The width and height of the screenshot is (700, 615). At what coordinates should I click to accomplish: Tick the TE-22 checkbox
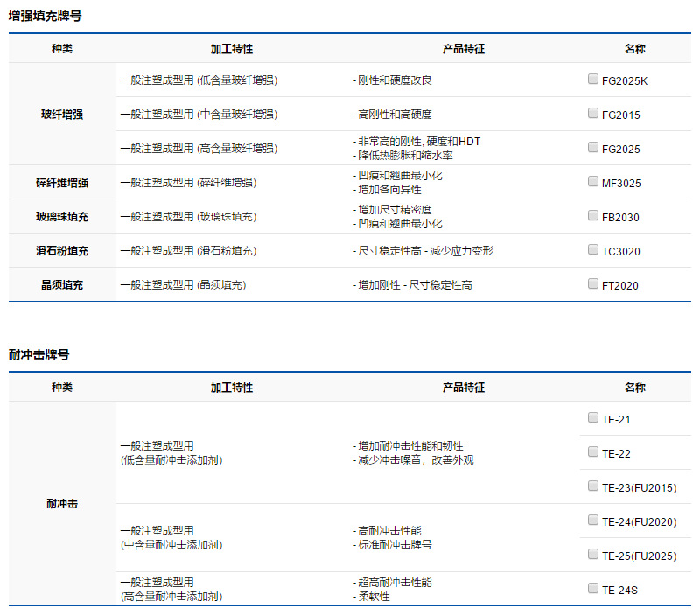pos(593,451)
